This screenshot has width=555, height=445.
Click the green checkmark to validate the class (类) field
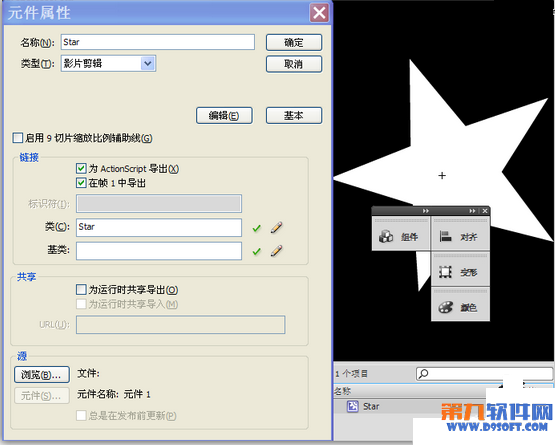point(257,228)
